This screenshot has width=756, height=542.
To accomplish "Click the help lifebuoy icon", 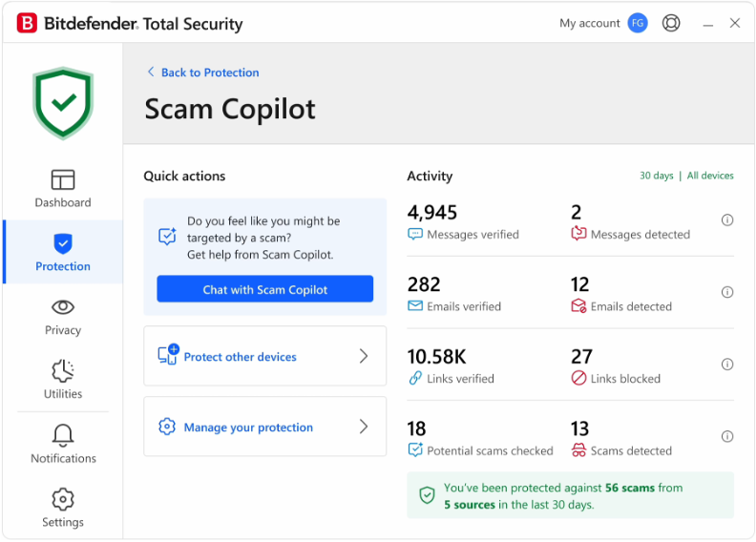I will (671, 23).
